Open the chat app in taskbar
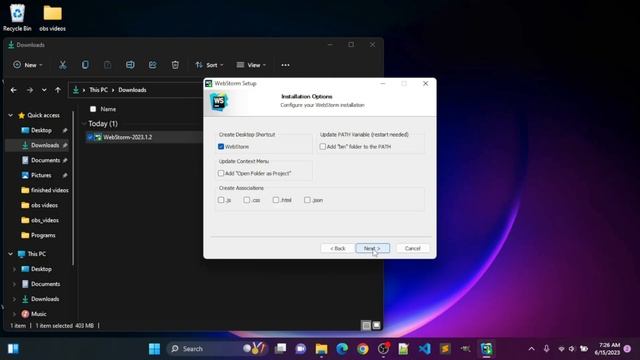The image size is (640, 360). click(301, 349)
